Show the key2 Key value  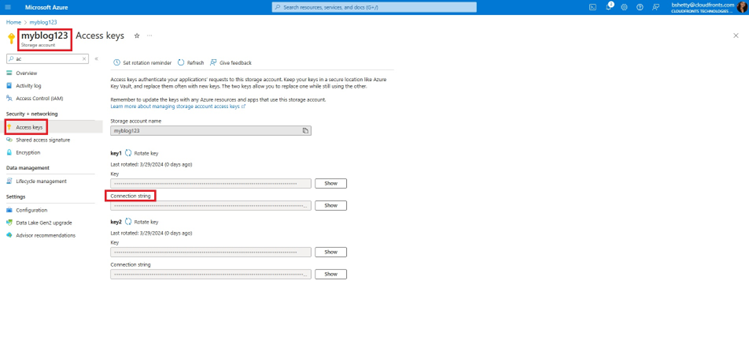[331, 252]
